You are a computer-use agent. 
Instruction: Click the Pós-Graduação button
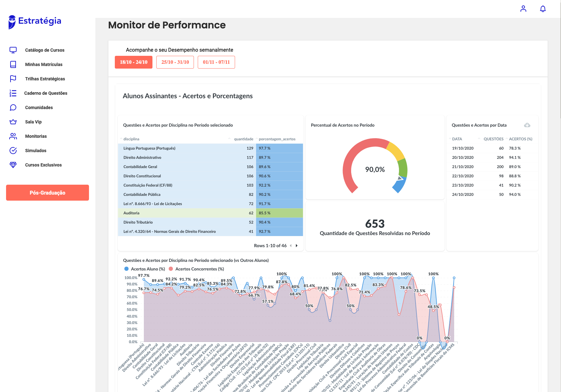tap(48, 193)
